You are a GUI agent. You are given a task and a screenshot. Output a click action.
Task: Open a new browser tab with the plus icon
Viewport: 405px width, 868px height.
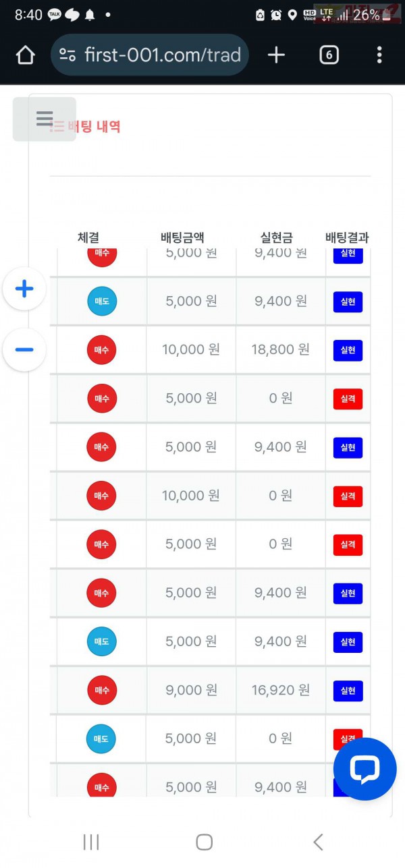[276, 55]
